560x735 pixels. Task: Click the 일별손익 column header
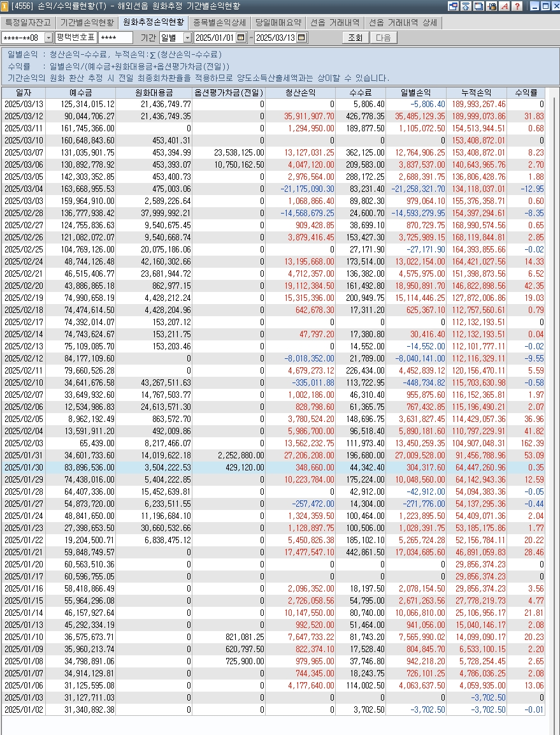pyautogui.click(x=415, y=93)
